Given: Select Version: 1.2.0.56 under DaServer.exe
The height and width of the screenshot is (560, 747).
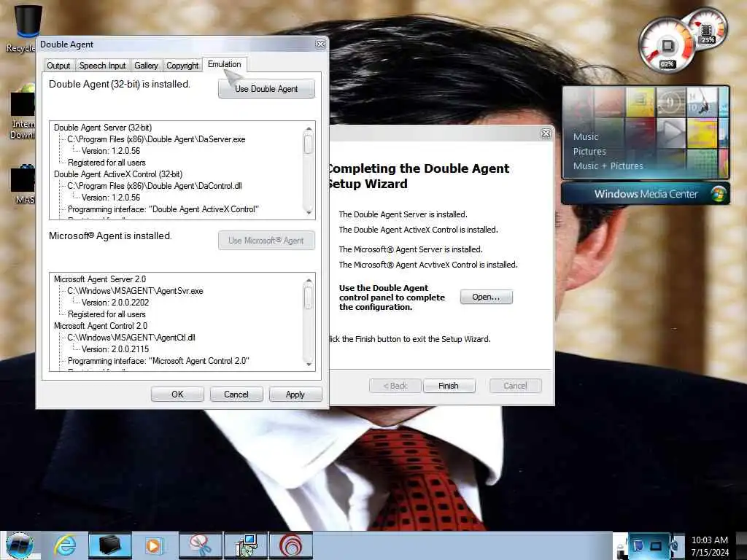Looking at the screenshot, I should click(111, 151).
